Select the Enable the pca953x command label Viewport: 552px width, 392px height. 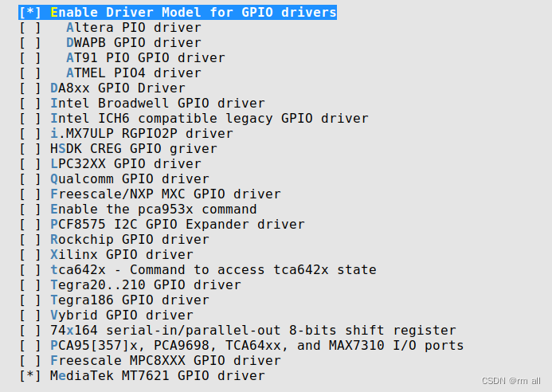click(154, 210)
